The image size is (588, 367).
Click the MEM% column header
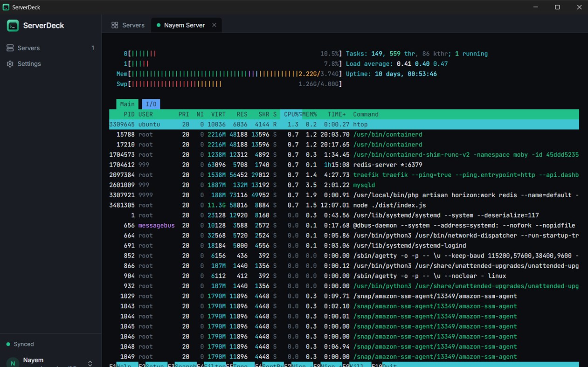pyautogui.click(x=310, y=114)
